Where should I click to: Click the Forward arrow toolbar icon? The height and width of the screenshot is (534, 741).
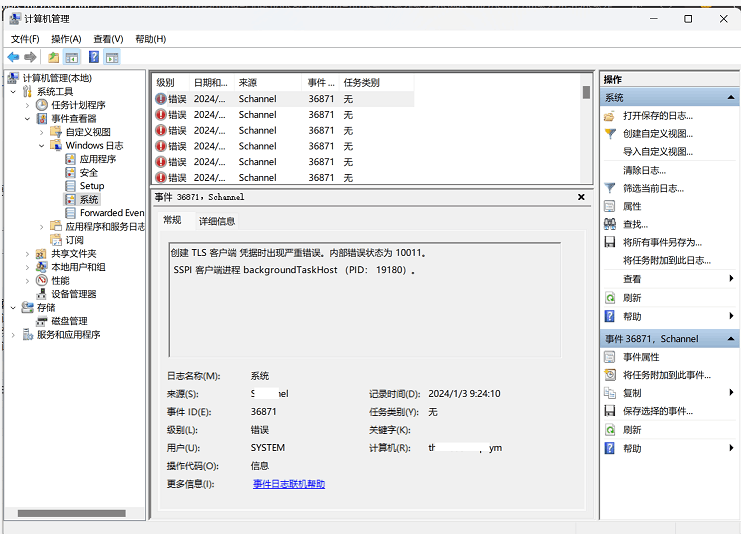[30, 57]
